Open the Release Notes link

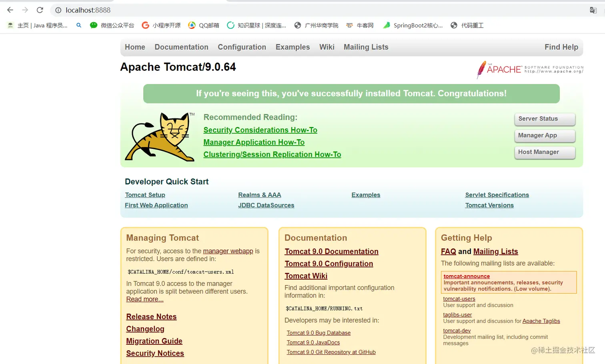coord(151,317)
